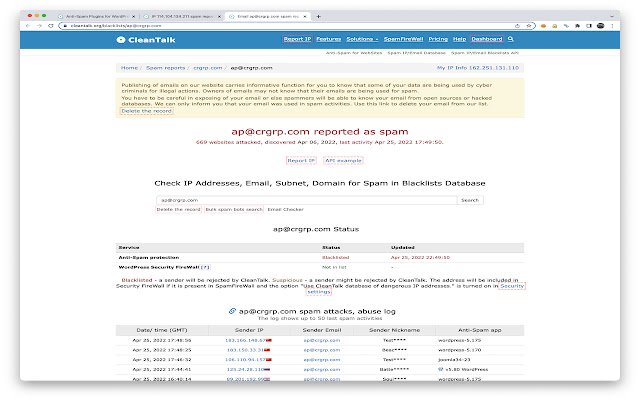
Task: Open Report IP in the top navigation bar
Action: pyautogui.click(x=297, y=39)
